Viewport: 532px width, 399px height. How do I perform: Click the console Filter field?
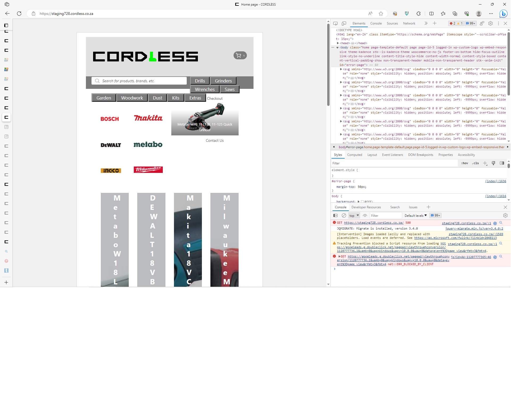pos(386,215)
